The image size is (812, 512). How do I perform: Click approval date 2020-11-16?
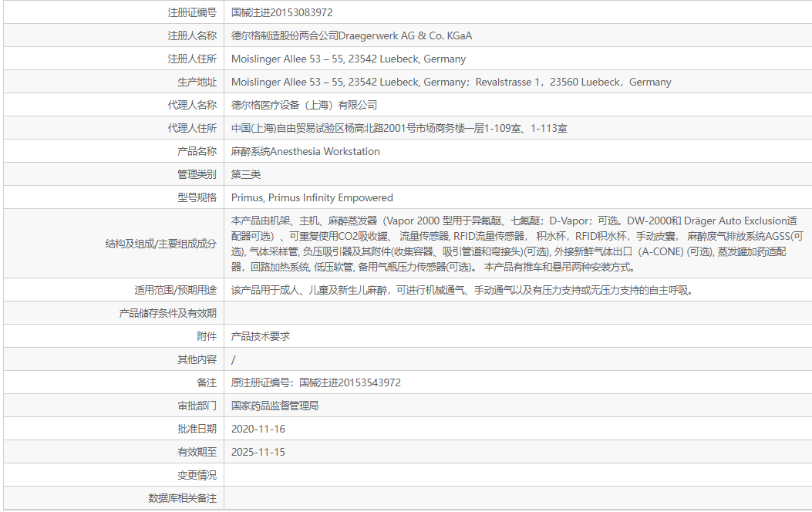coord(258,429)
